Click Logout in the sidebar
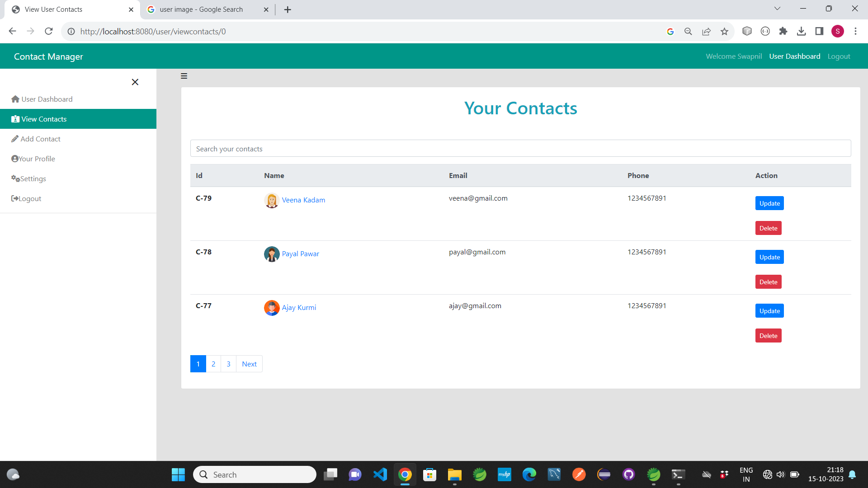The width and height of the screenshot is (868, 488). (30, 198)
